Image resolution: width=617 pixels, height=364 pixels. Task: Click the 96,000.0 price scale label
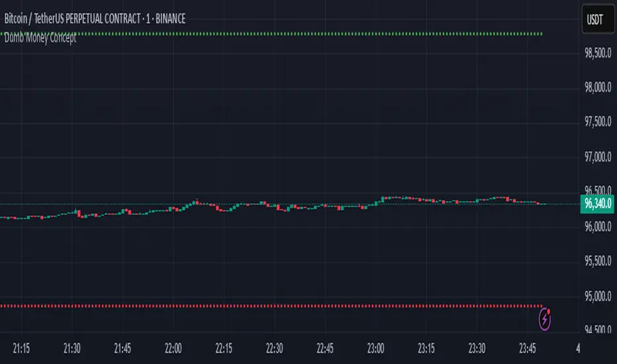tap(597, 227)
